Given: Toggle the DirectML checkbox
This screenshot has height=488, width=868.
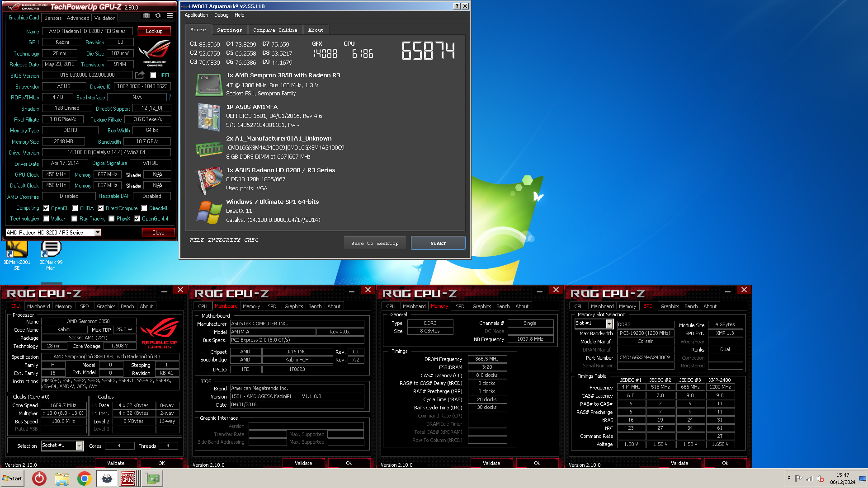Looking at the screenshot, I should [144, 208].
